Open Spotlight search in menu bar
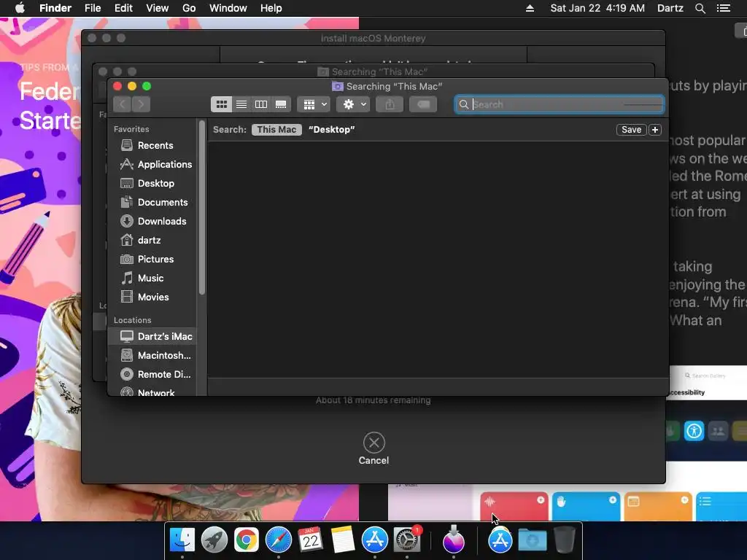The image size is (747, 560). (x=700, y=8)
